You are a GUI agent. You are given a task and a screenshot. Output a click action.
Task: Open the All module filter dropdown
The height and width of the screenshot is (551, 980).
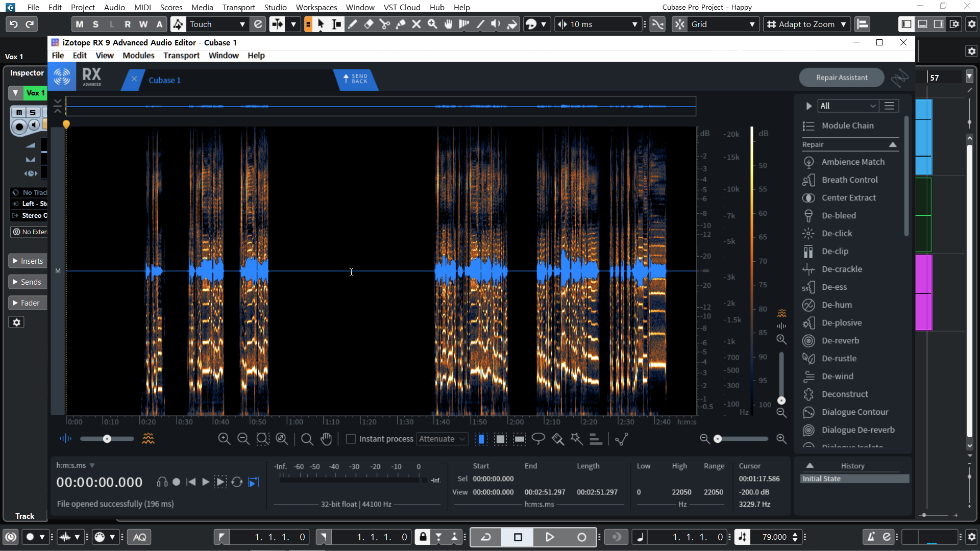click(x=847, y=106)
